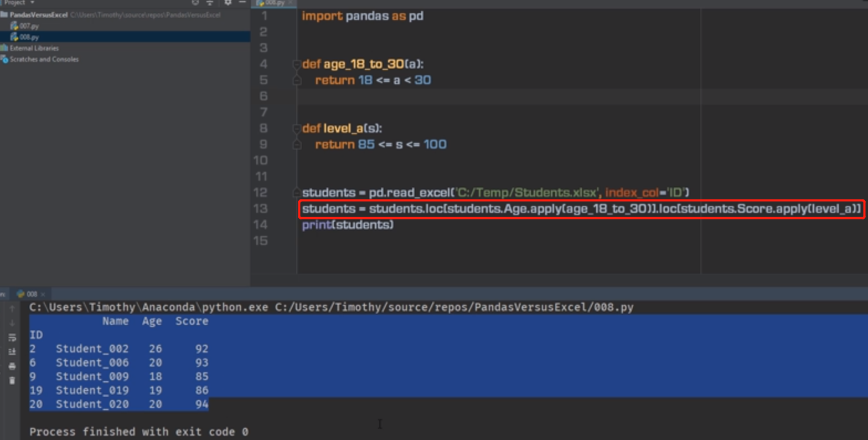Select 007.py in the project tree
868x440 pixels.
pos(29,26)
